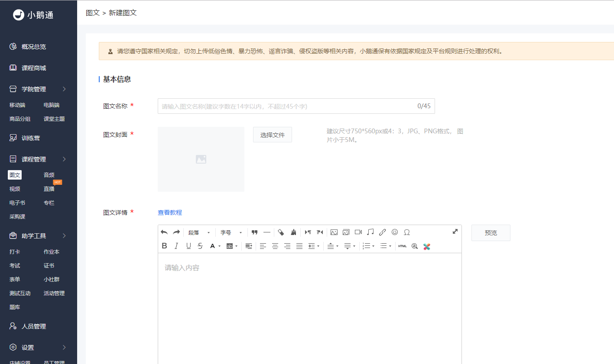Insert a video with the camera icon
This screenshot has width=614, height=364.
pos(358,232)
